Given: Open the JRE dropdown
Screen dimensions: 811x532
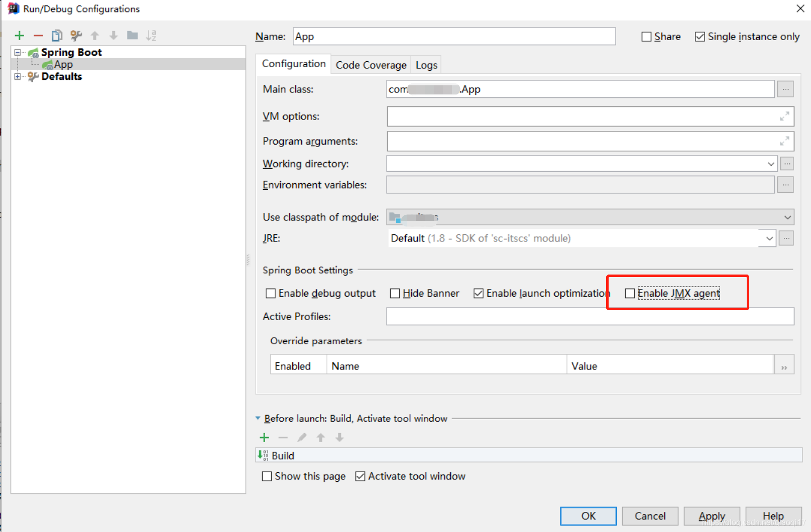Looking at the screenshot, I should pos(768,238).
